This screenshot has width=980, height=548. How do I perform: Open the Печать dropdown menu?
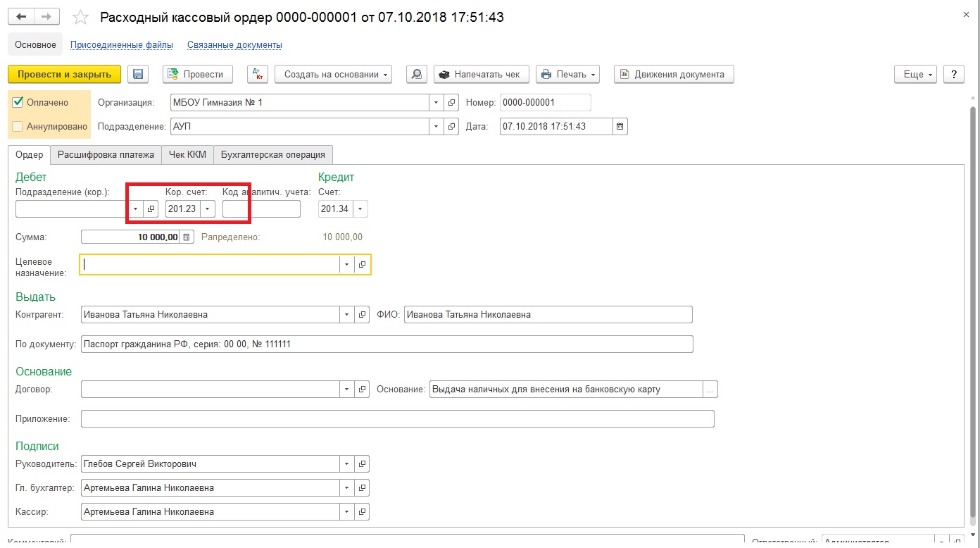(567, 74)
